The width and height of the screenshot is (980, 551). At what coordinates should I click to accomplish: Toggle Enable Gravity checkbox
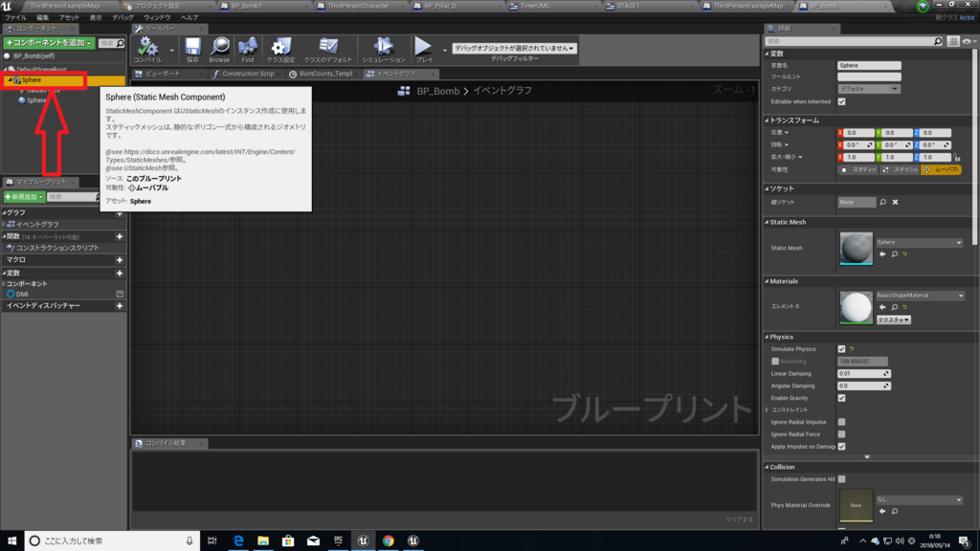(x=842, y=398)
